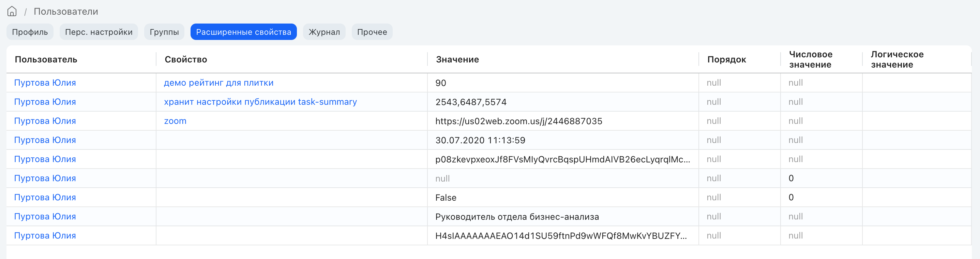Open Пуртова Юлия in the Руководитель отдела row
This screenshot has height=259, width=980.
click(x=45, y=216)
